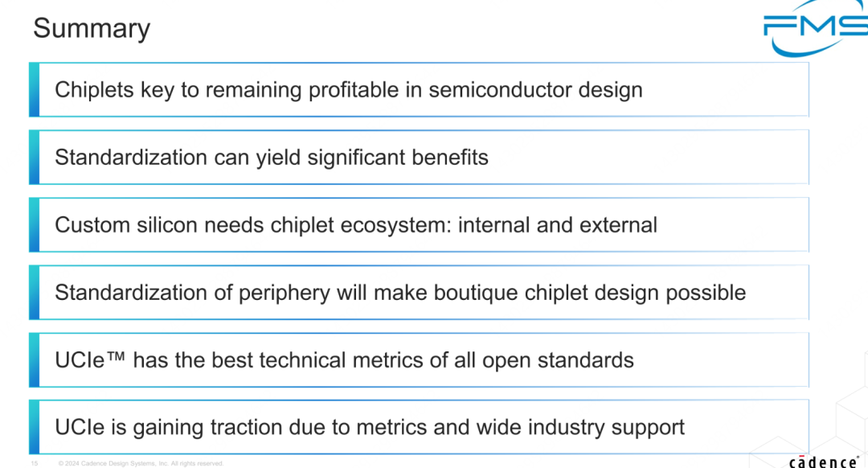
Task: Click blue accent bar beside UCIe traction bullet
Action: pos(35,427)
